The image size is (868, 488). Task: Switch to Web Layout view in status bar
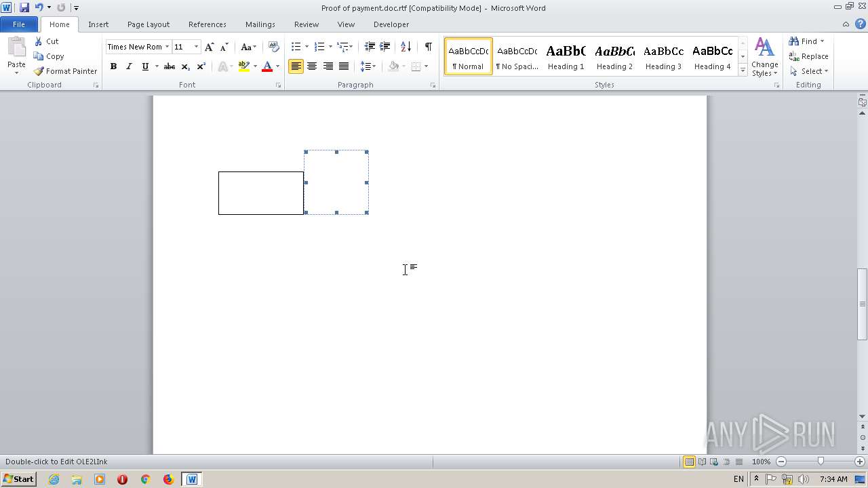713,462
